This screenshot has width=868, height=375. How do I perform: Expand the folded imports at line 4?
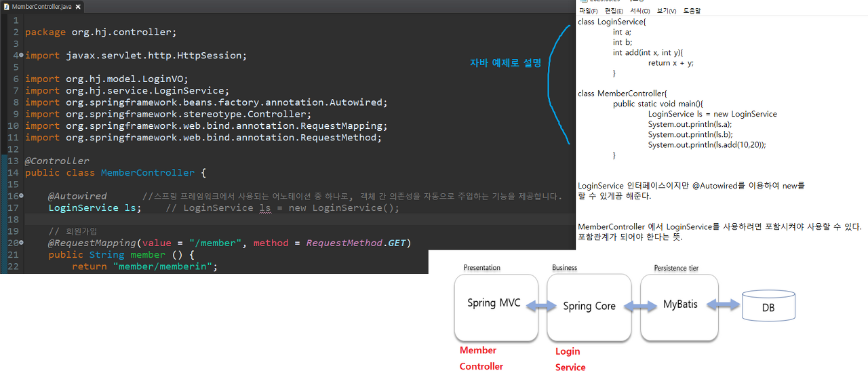point(22,56)
